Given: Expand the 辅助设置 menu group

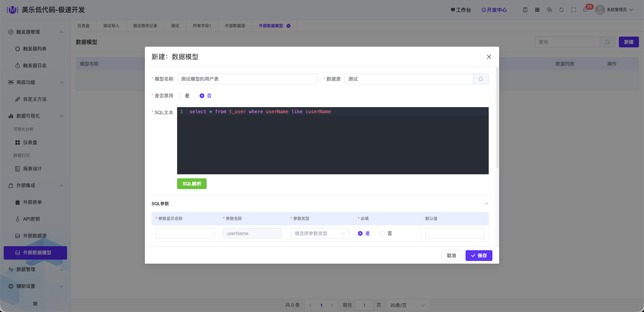Looking at the screenshot, I should pos(62,286).
